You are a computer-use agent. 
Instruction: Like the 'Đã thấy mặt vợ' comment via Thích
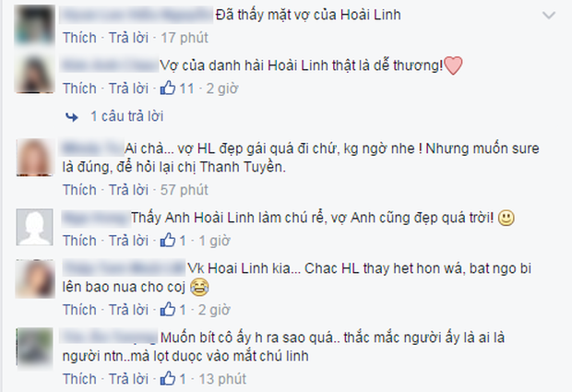tap(79, 38)
